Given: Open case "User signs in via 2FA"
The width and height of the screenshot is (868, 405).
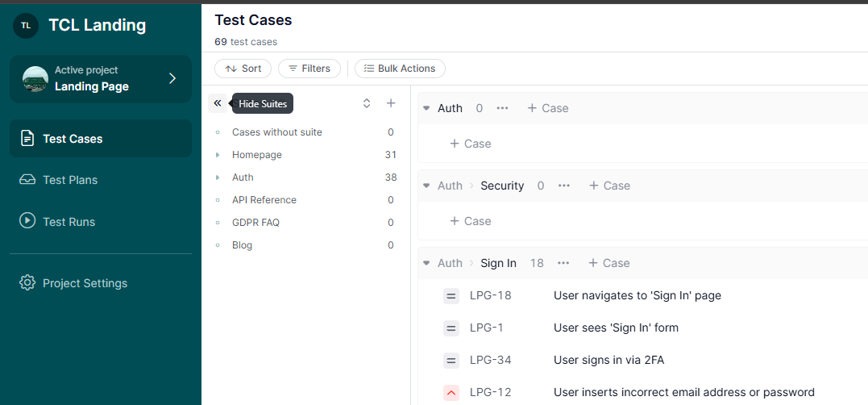Looking at the screenshot, I should pyautogui.click(x=608, y=361).
